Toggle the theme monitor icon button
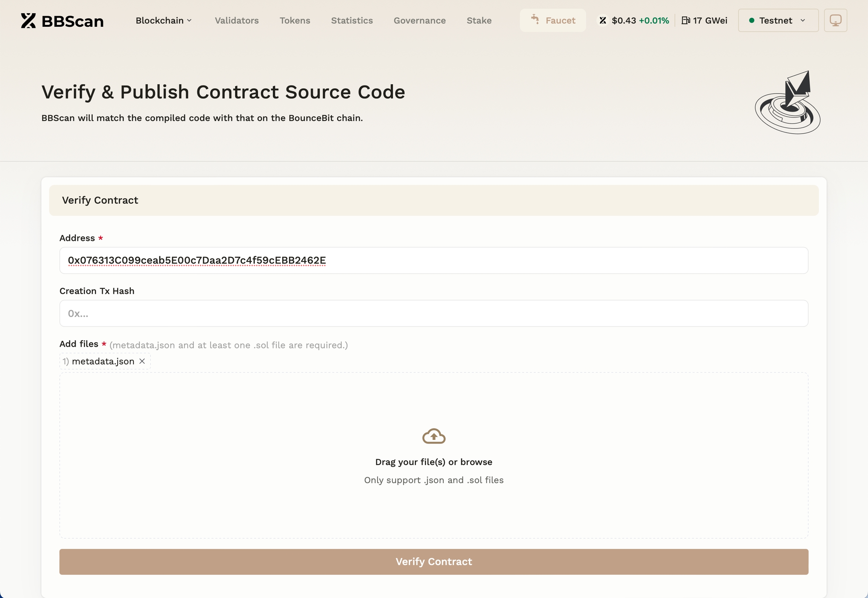Screen dimensions: 868x598 click(x=835, y=20)
